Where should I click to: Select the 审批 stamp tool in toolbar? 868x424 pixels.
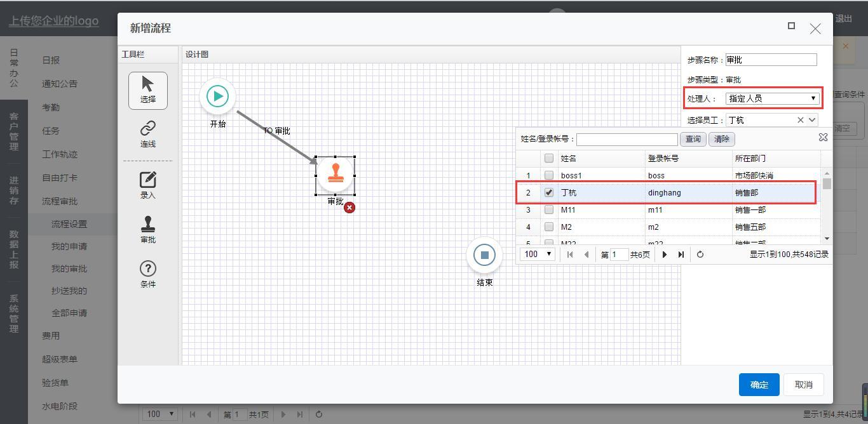click(x=148, y=229)
